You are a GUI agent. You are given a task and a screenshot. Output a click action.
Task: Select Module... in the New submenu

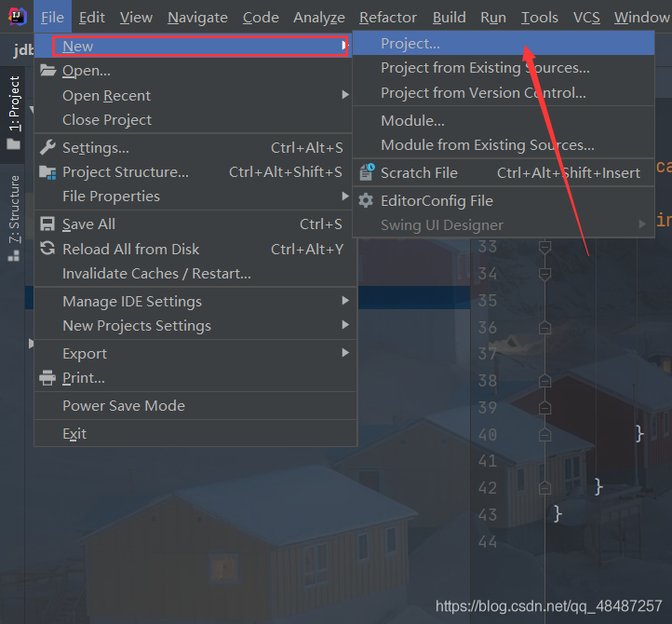(504, 120)
